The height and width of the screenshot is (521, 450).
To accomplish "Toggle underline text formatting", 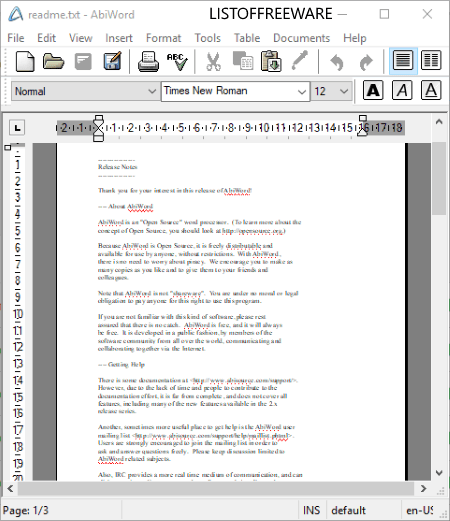I will pos(431,90).
